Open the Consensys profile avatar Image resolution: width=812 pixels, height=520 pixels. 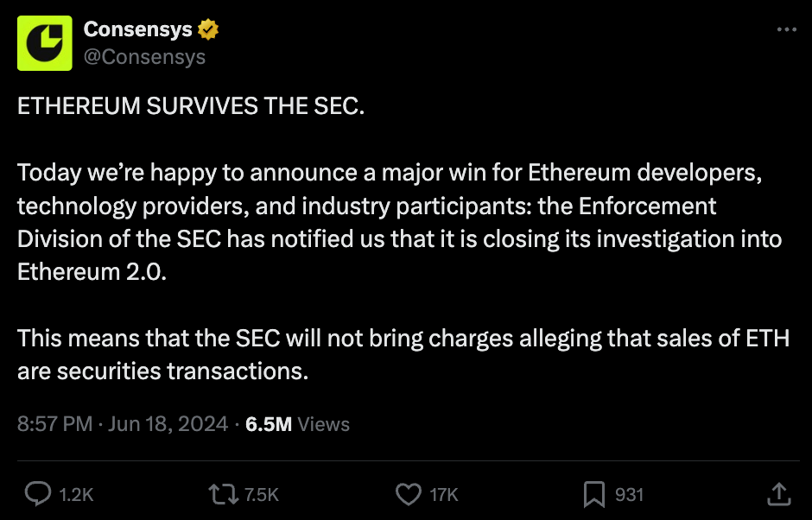coord(45,43)
